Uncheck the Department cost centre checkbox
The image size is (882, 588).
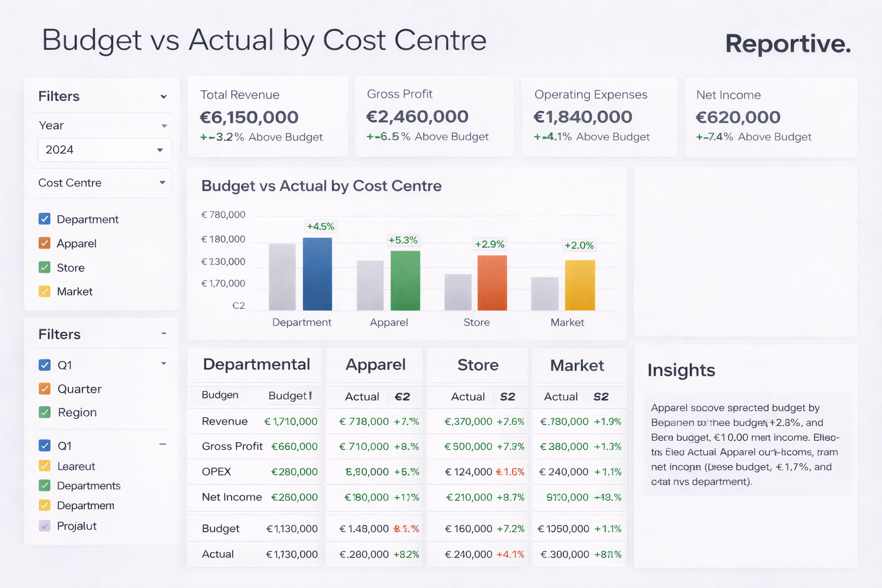45,219
